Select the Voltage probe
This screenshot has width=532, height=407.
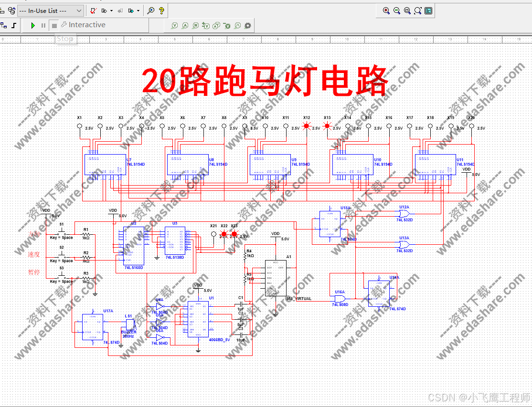[174, 25]
